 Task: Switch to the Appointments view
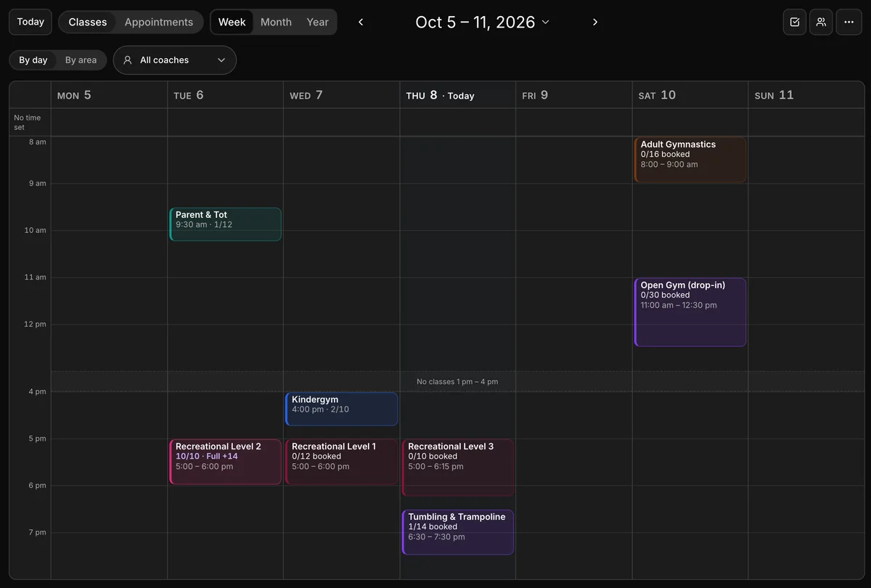tap(159, 22)
